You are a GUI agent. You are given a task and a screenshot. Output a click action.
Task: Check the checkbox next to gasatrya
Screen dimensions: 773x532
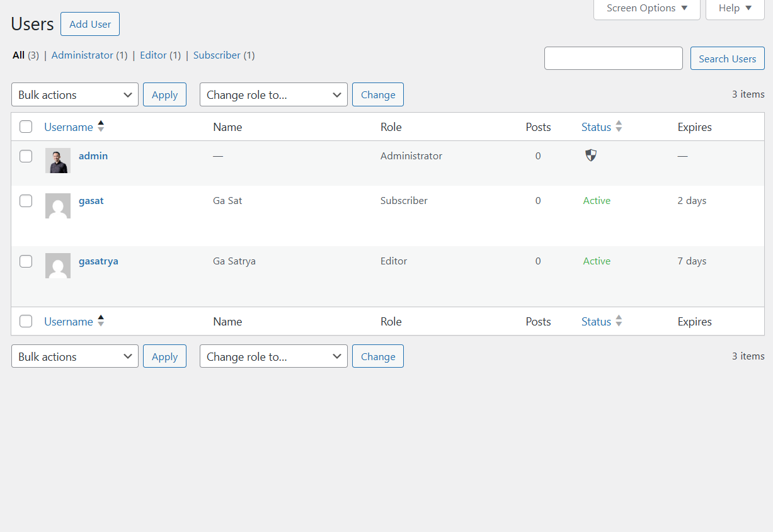pyautogui.click(x=26, y=261)
